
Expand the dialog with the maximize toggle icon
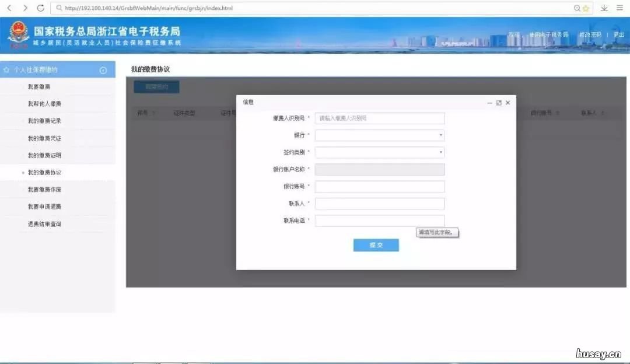pos(499,102)
